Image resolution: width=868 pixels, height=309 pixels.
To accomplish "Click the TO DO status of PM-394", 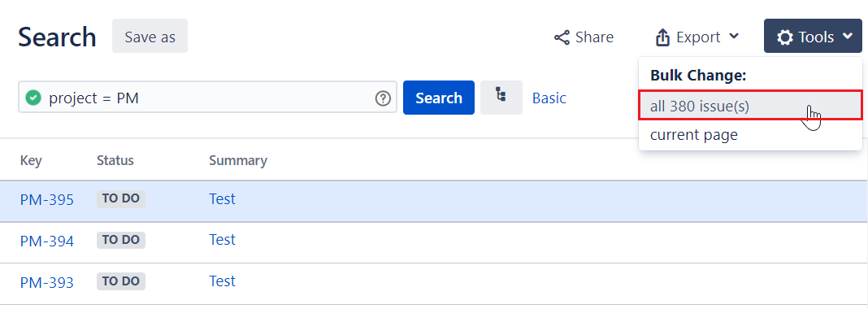I will 120,240.
